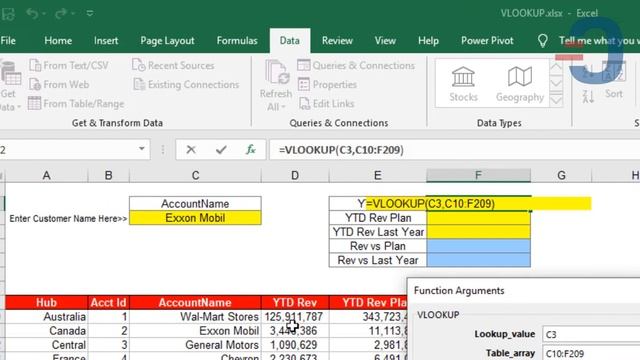Expand the Data Types gallery more arrow
The height and width of the screenshot is (360, 640).
[x=556, y=100]
